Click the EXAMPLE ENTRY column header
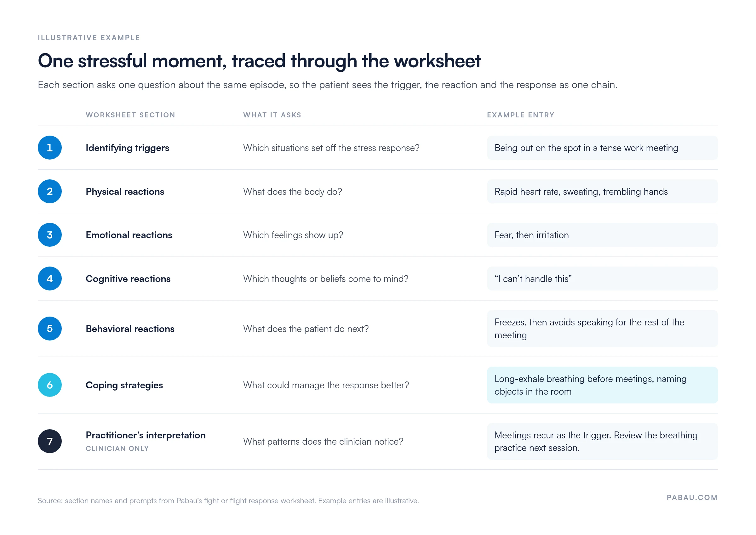The image size is (756, 535). click(521, 115)
